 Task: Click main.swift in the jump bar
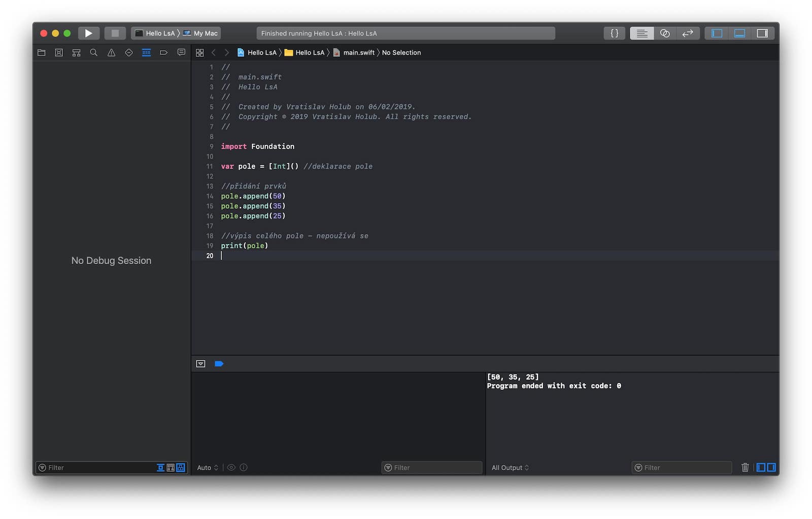click(x=358, y=52)
